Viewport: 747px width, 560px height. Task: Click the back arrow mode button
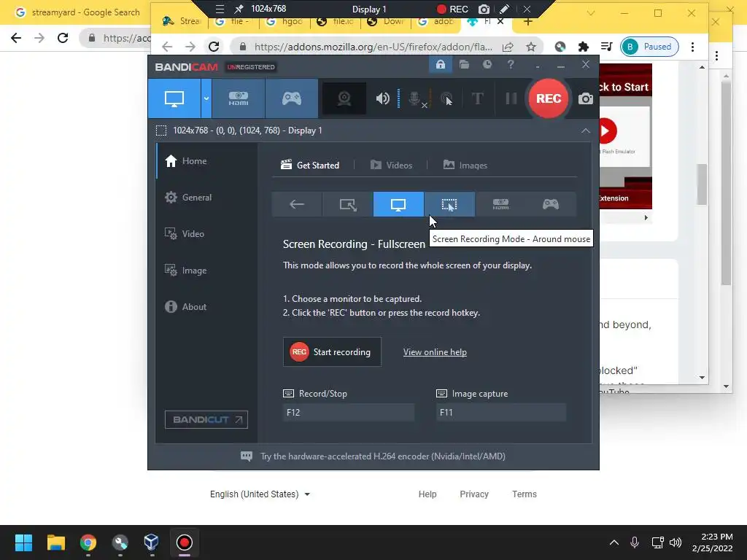297,204
